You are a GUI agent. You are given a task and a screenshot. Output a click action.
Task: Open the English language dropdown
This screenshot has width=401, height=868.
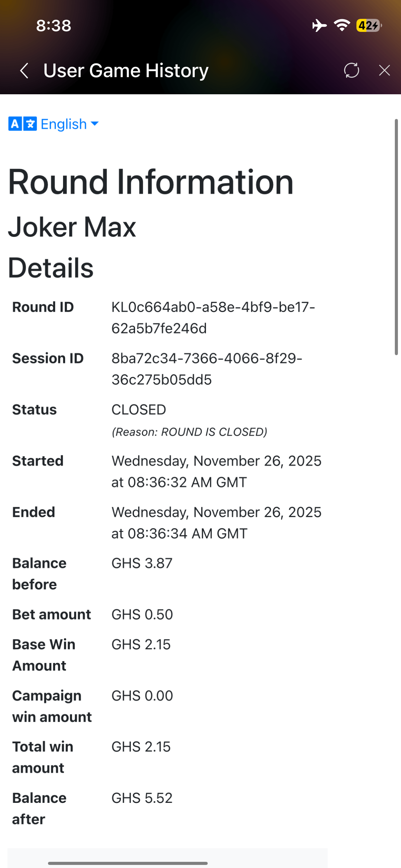coord(64,124)
